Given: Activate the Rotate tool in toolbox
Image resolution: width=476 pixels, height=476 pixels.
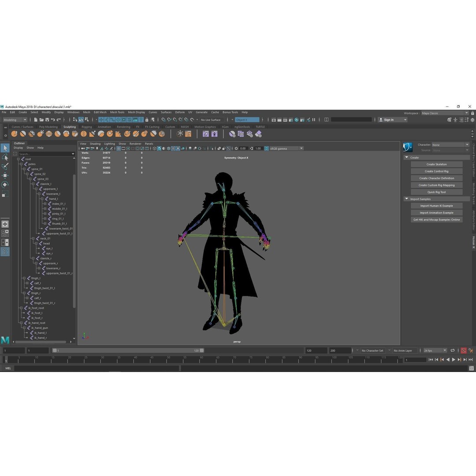Looking at the screenshot, I should point(5,185).
